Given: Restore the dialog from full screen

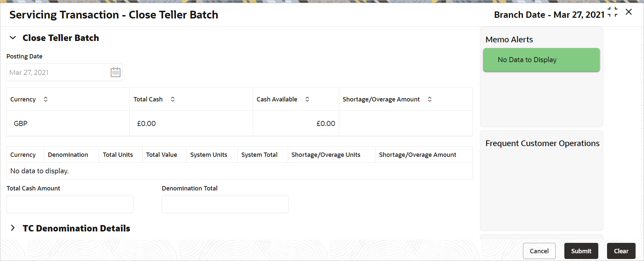Looking at the screenshot, I should pyautogui.click(x=613, y=12).
